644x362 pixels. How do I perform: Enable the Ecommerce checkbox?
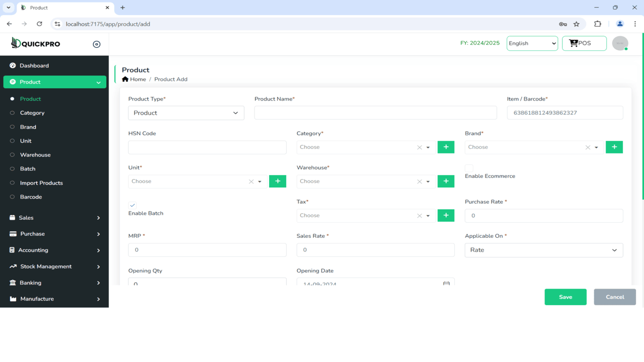pos(468,168)
